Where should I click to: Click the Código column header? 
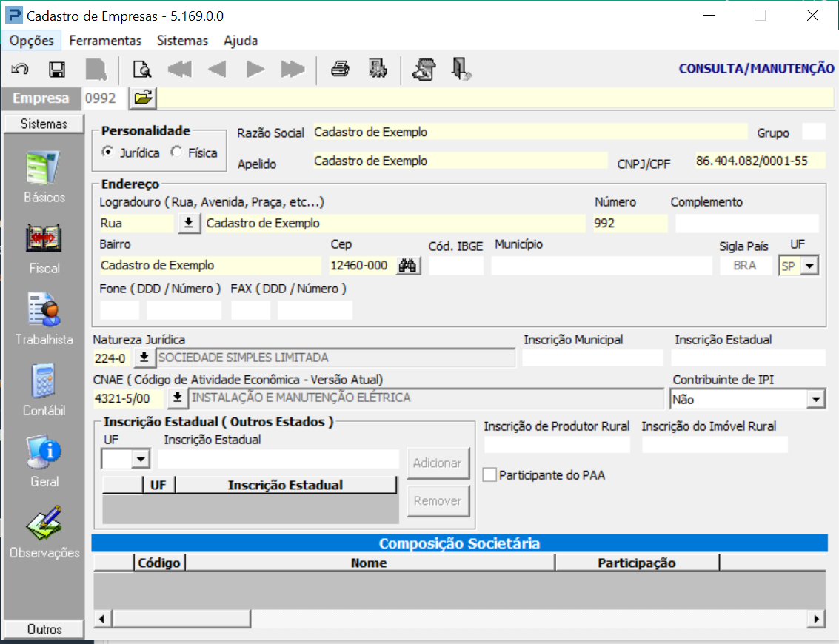[159, 563]
